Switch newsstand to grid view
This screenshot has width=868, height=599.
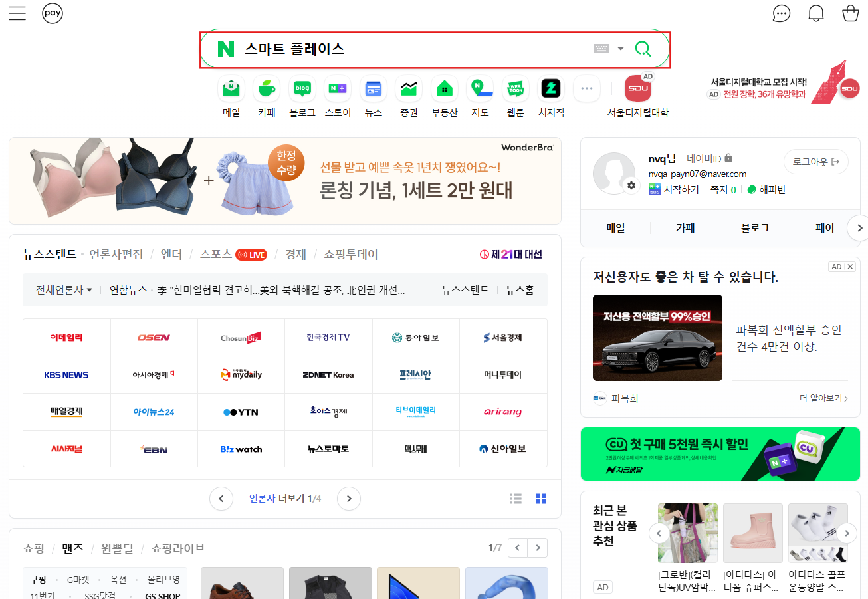click(x=541, y=498)
